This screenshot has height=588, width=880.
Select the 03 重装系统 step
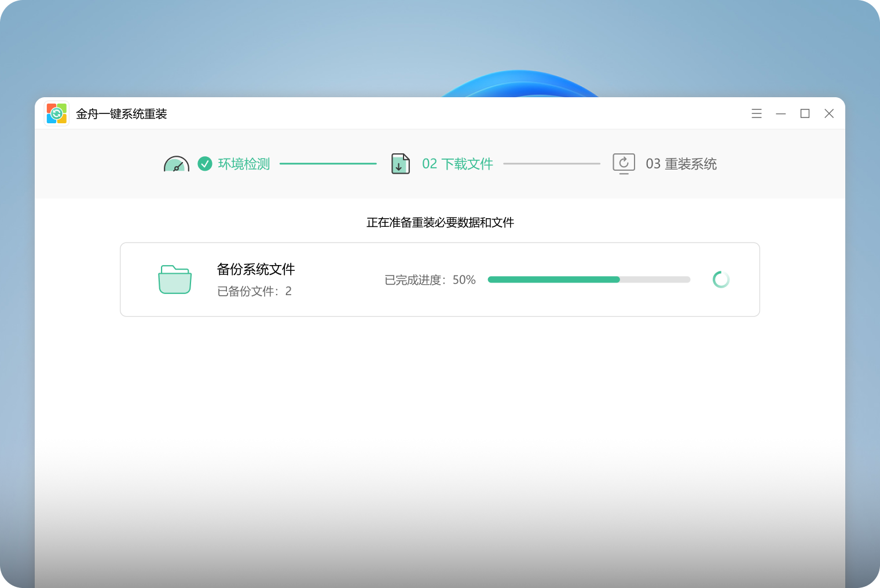click(681, 164)
